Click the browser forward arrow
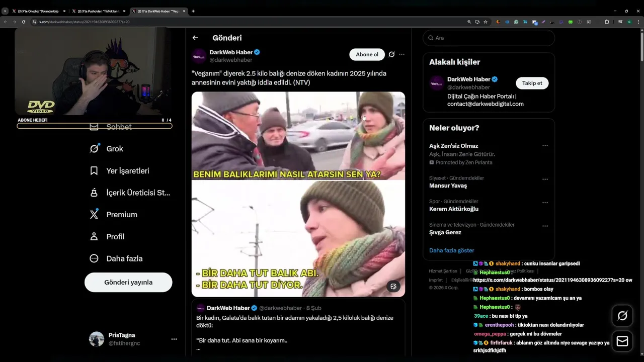 click(x=15, y=22)
